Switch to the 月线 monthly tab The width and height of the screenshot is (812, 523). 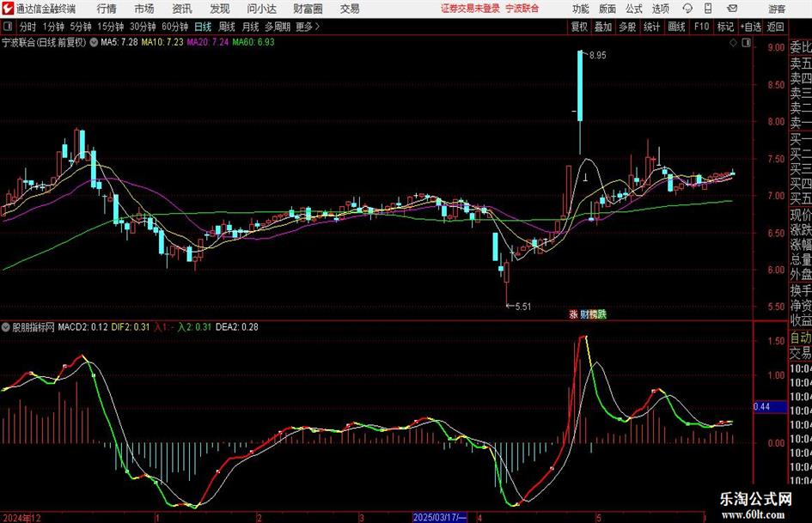pyautogui.click(x=250, y=27)
